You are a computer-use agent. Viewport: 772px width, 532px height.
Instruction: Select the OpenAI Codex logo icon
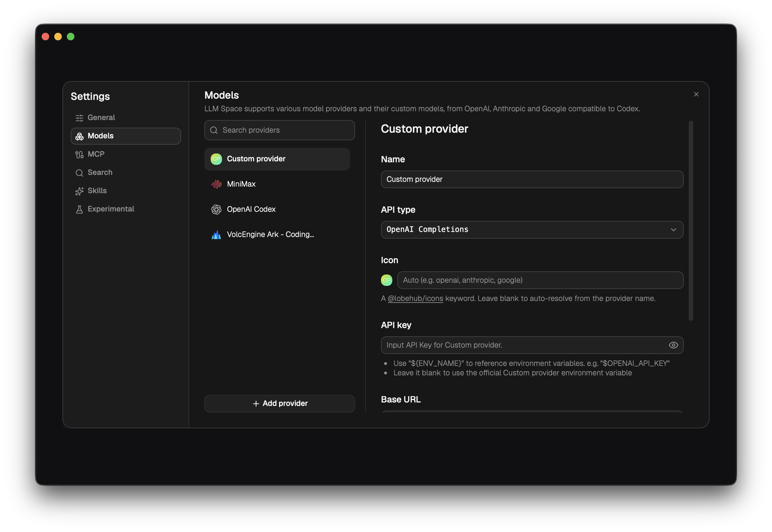[x=216, y=209]
